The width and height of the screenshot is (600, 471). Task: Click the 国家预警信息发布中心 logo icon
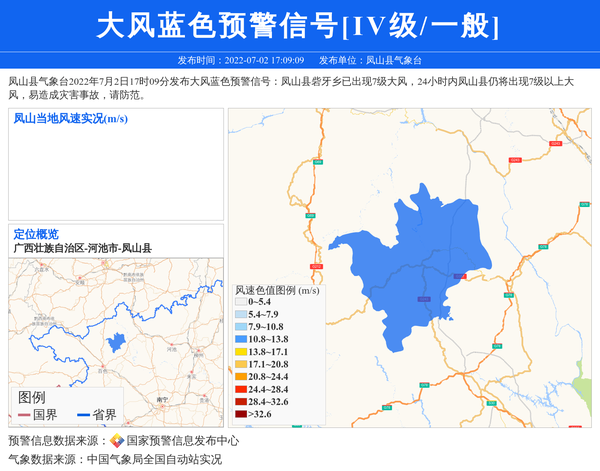(117, 441)
